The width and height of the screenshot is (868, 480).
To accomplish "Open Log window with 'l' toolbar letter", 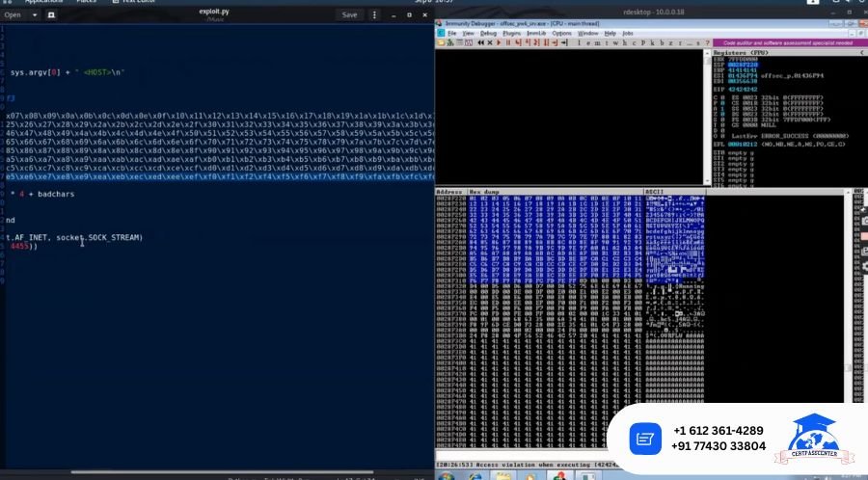I will 579,43.
